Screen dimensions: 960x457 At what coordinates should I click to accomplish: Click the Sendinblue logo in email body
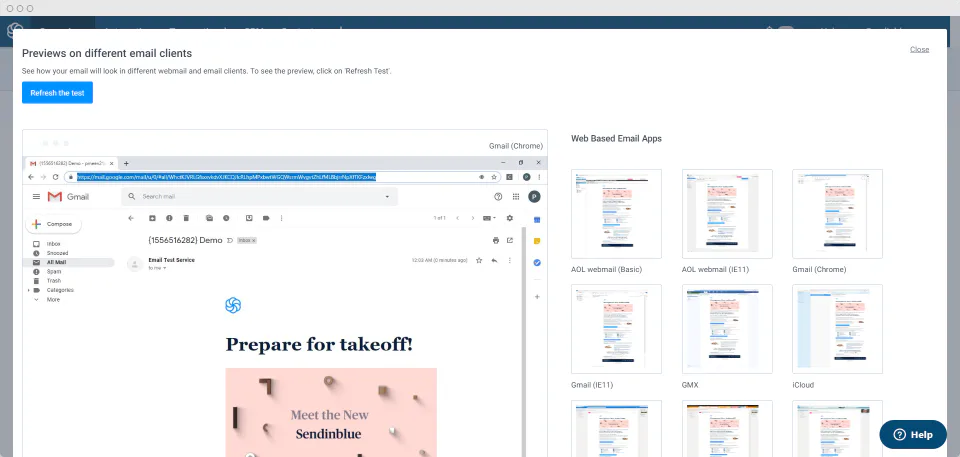[x=233, y=305]
